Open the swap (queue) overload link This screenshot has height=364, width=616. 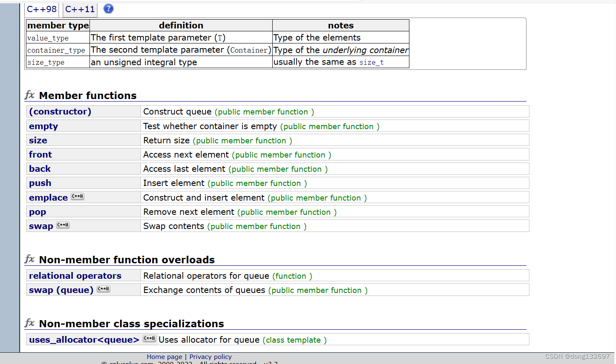pos(61,290)
